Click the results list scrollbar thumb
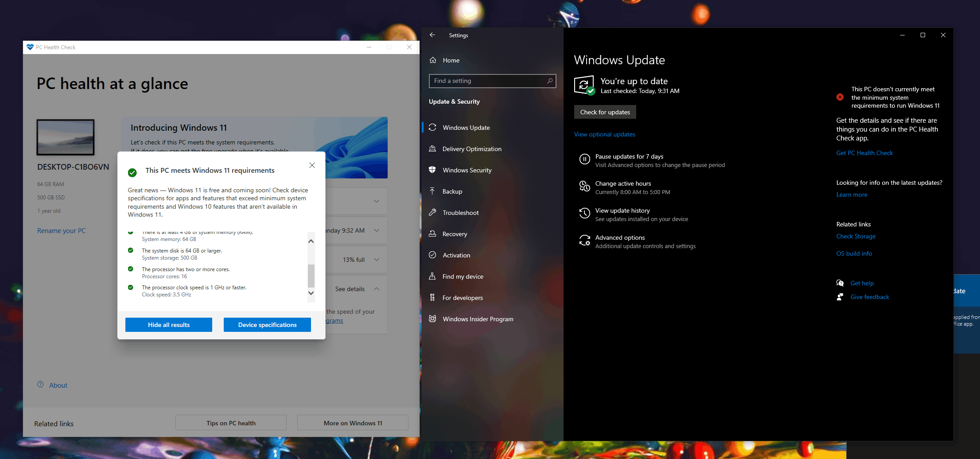Viewport: 980px width, 459px height. [311, 276]
